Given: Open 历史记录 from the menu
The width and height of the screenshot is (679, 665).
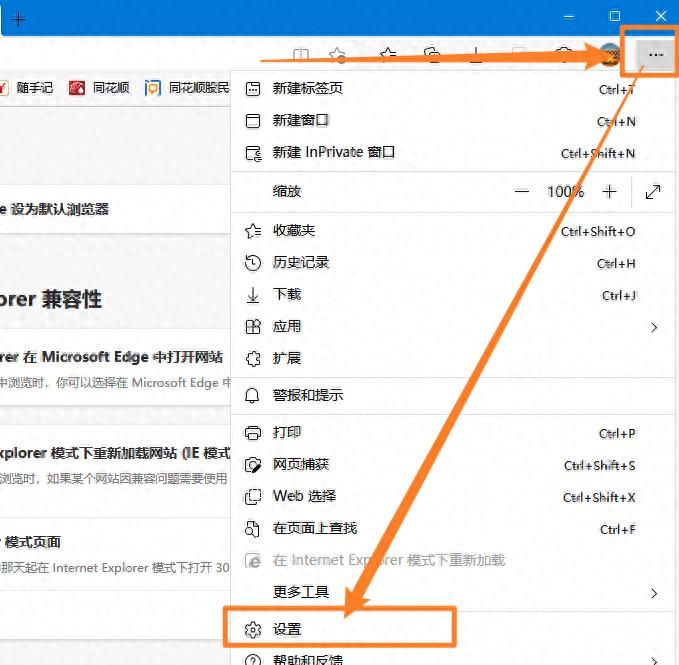Looking at the screenshot, I should tap(451, 263).
